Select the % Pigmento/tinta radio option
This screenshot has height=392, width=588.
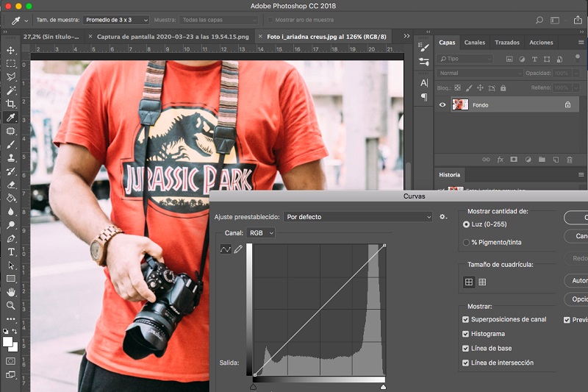466,242
